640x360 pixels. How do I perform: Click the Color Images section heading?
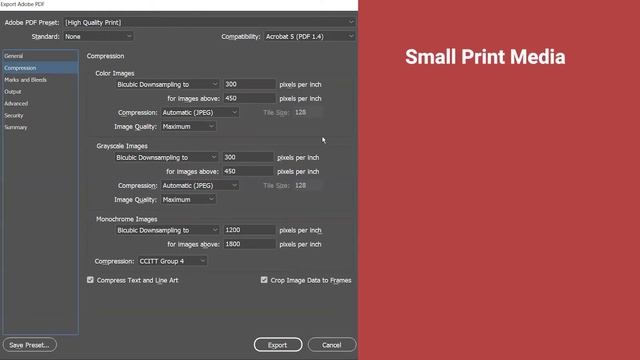(x=115, y=73)
